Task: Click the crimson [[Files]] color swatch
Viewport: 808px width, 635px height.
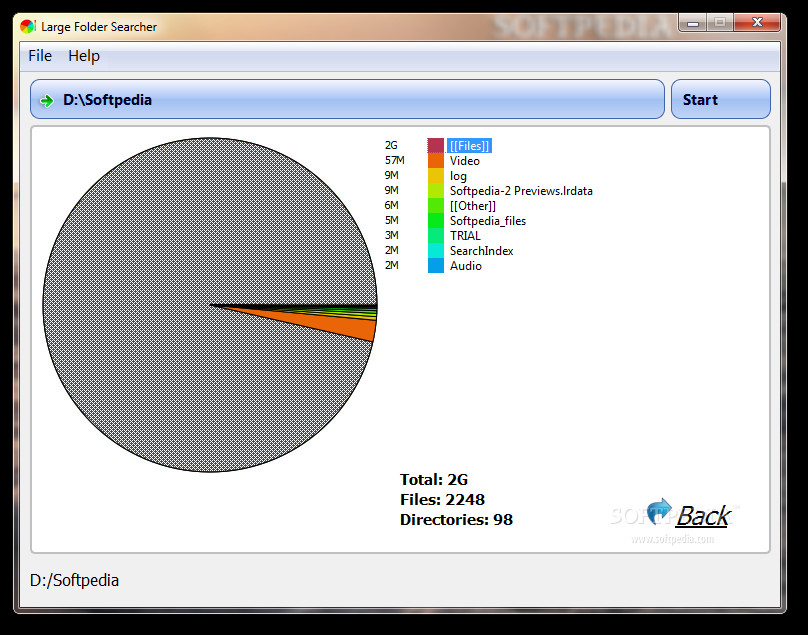Action: point(436,146)
